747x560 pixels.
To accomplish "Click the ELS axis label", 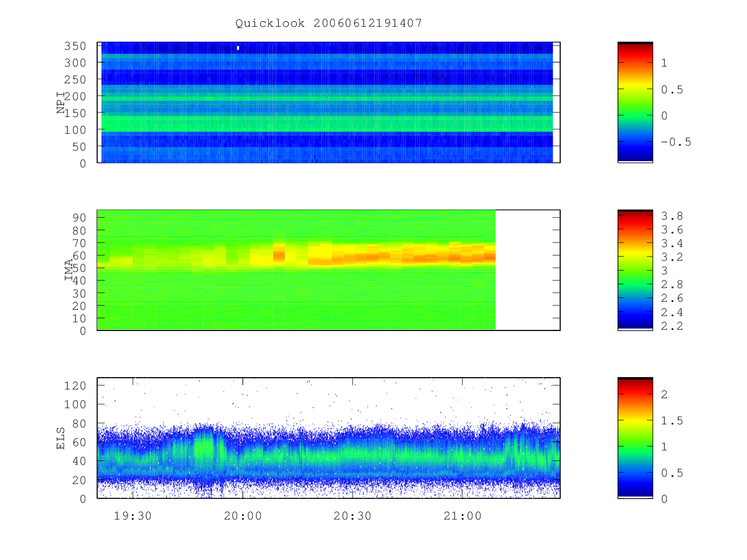I will [x=62, y=438].
